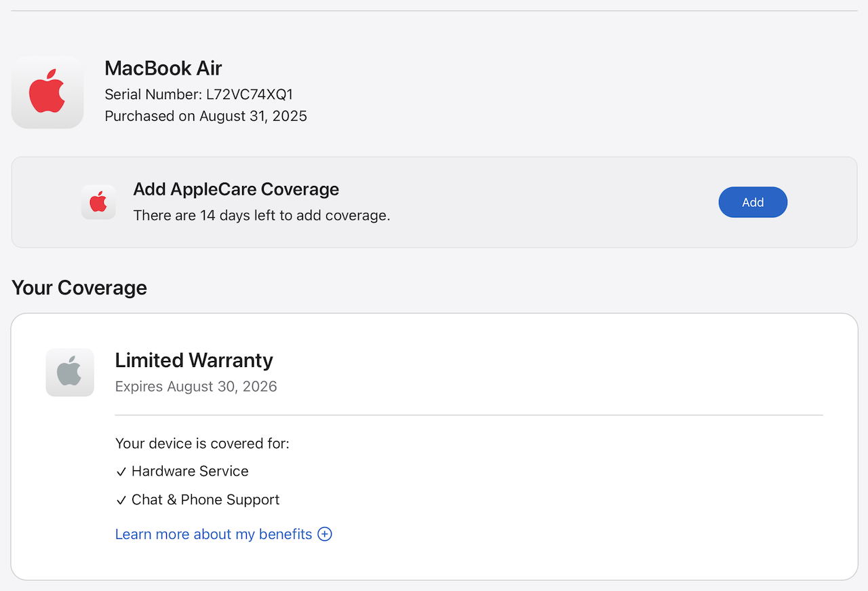Click the Your device is covered for text
The image size is (868, 591).
pos(202,443)
